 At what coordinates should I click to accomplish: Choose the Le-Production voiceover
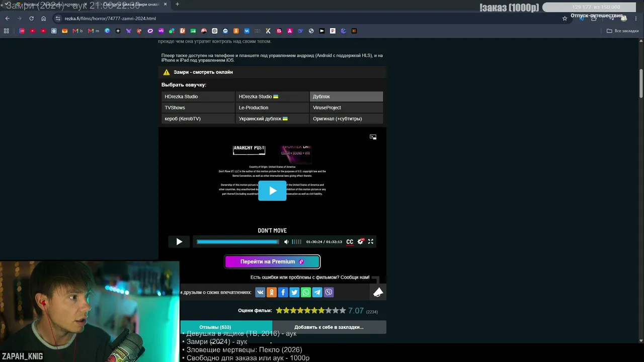[272, 108]
